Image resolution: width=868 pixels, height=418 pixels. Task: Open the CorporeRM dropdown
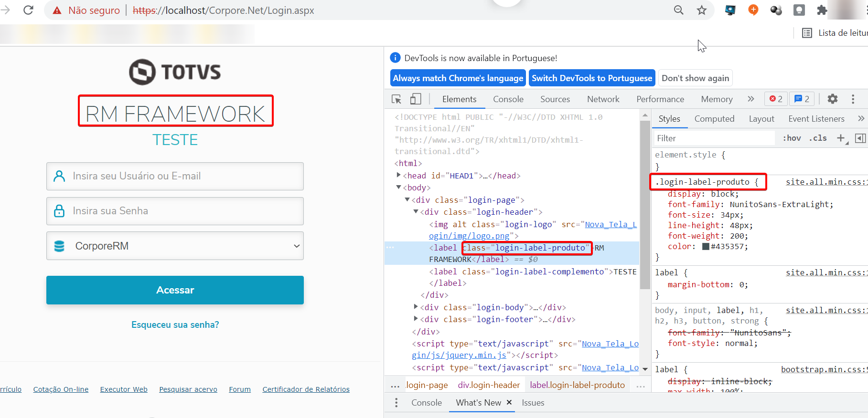pos(175,246)
